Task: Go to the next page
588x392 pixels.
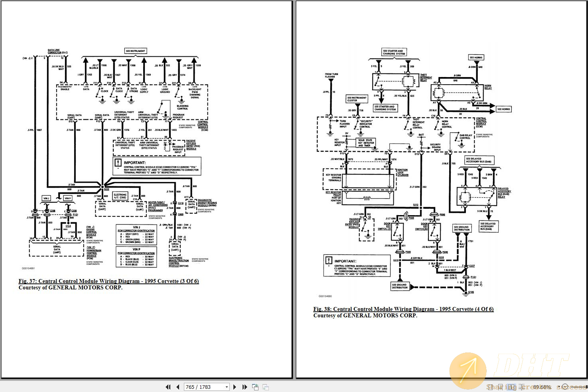Action: [235, 387]
